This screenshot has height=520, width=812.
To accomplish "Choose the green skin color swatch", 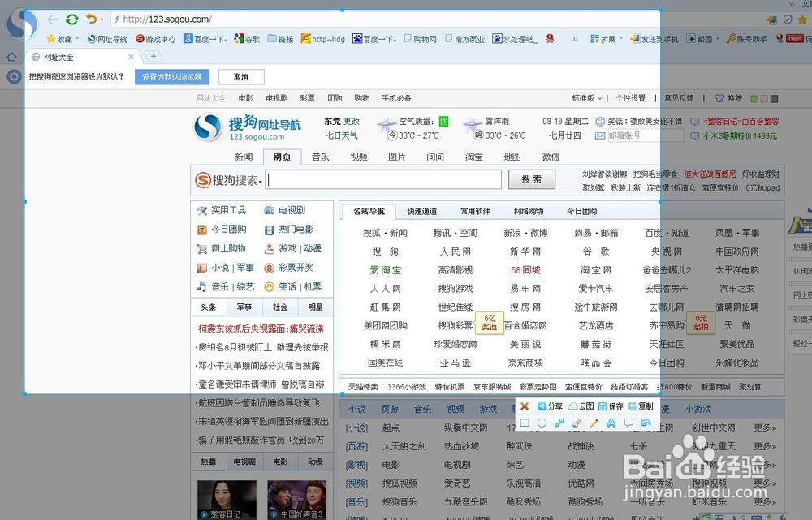I will tap(754, 98).
